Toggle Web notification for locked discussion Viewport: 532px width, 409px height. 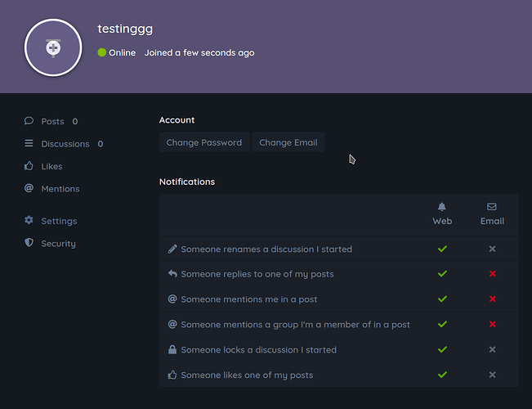point(442,349)
